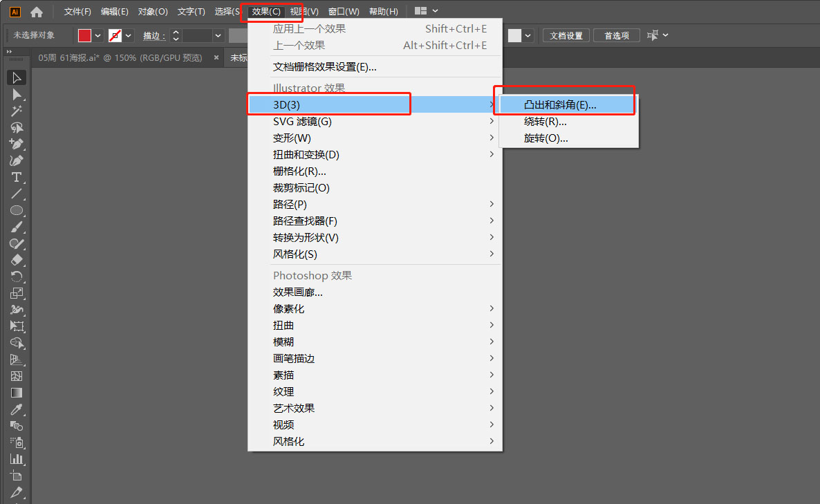Open dropdown arrow beside the align icon

tap(665, 35)
